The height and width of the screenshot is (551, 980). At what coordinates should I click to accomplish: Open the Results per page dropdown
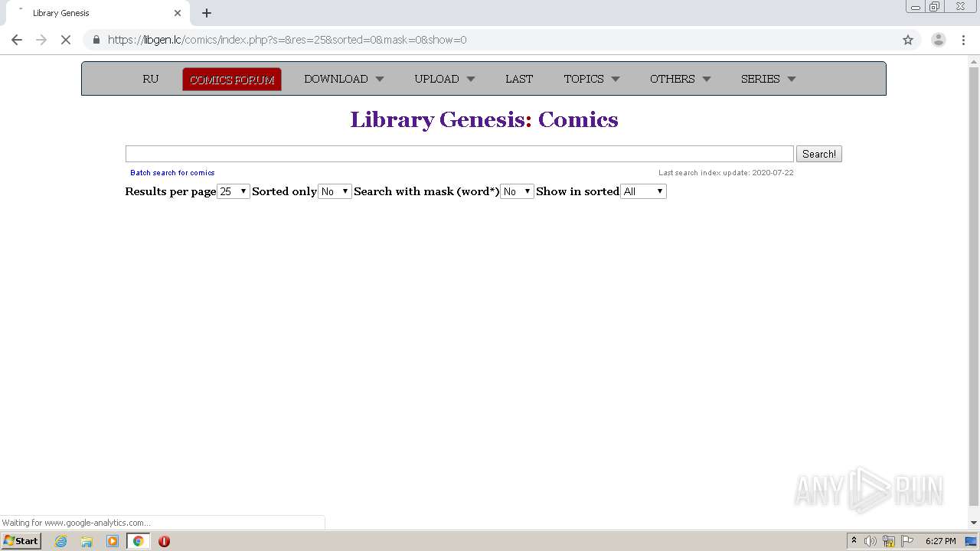pyautogui.click(x=234, y=191)
